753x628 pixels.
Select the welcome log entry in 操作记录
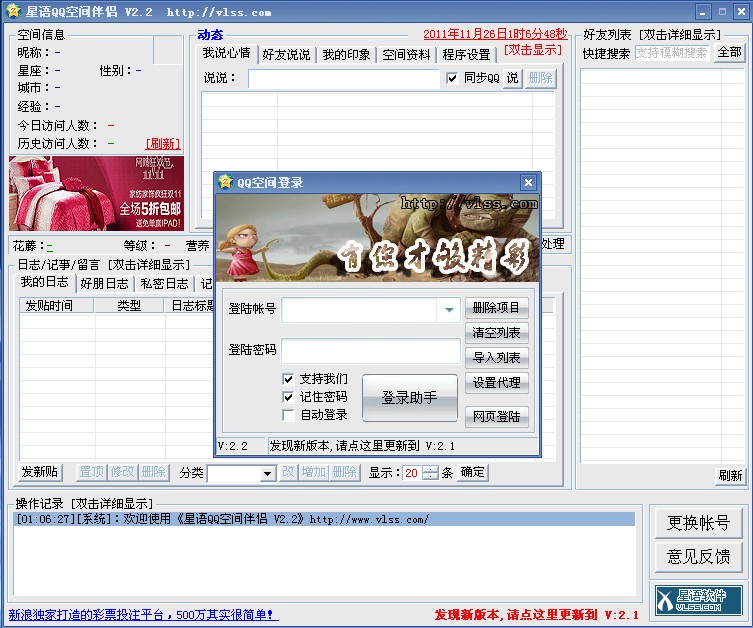pos(324,519)
